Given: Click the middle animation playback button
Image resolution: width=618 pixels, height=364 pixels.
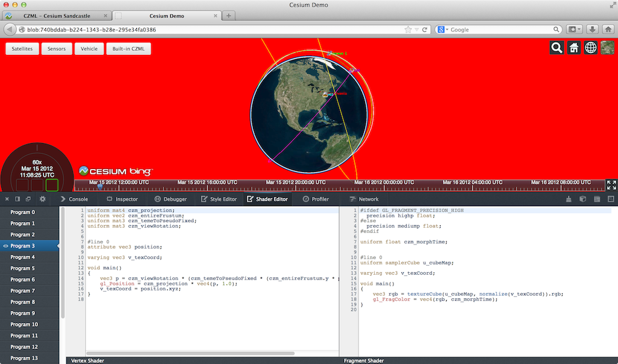Looking at the screenshot, I should (37, 185).
